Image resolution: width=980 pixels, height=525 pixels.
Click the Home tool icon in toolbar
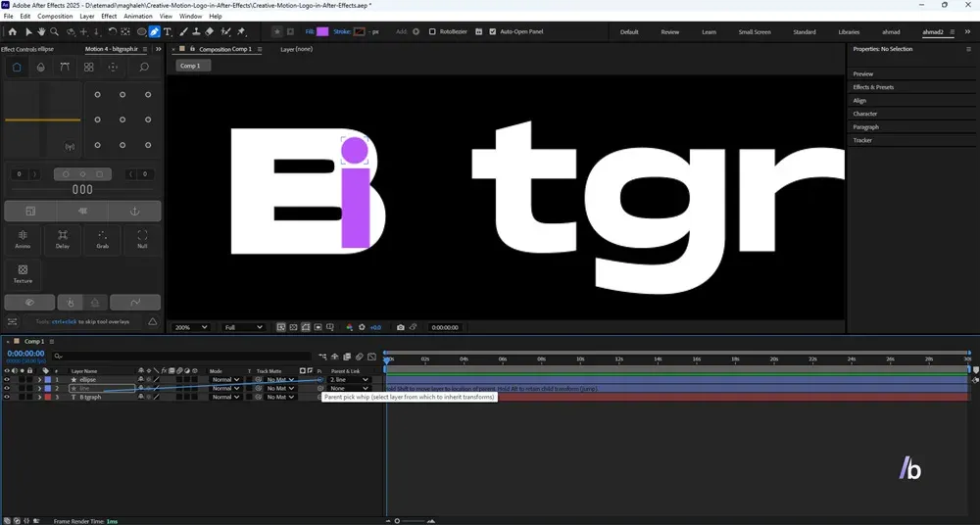tap(12, 32)
